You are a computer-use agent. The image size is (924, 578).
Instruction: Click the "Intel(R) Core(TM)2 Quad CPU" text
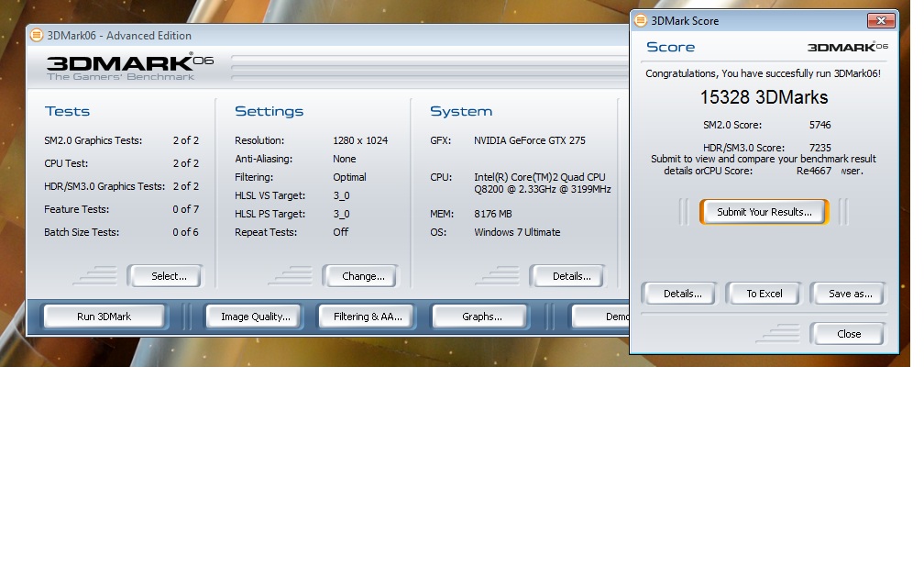click(x=540, y=177)
